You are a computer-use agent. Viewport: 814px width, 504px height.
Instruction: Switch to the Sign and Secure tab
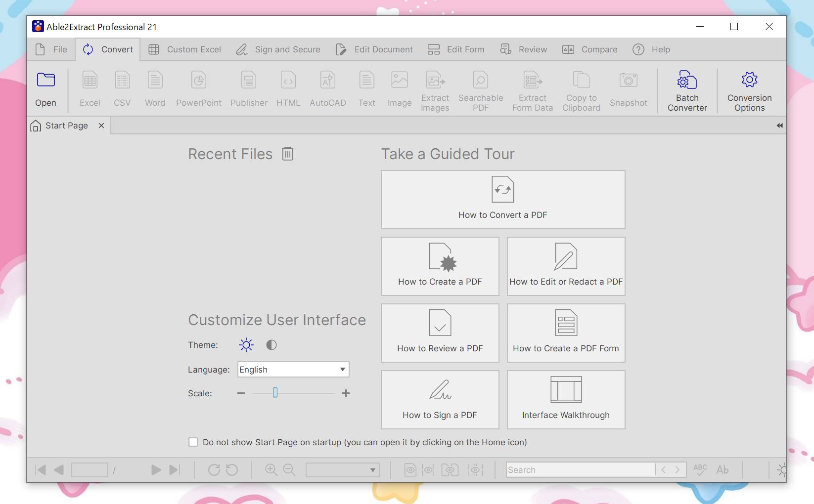(278, 49)
